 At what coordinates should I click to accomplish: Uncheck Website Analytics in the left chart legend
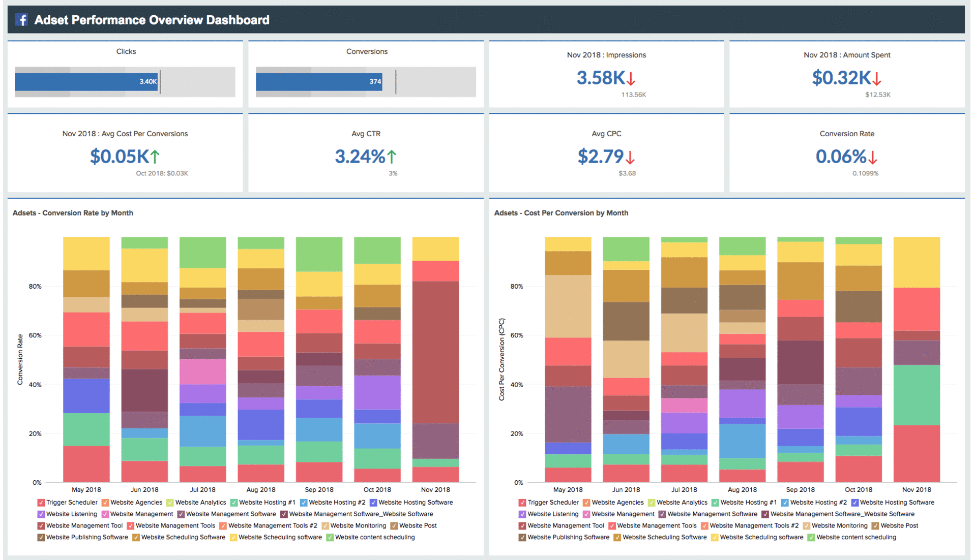pos(170,502)
